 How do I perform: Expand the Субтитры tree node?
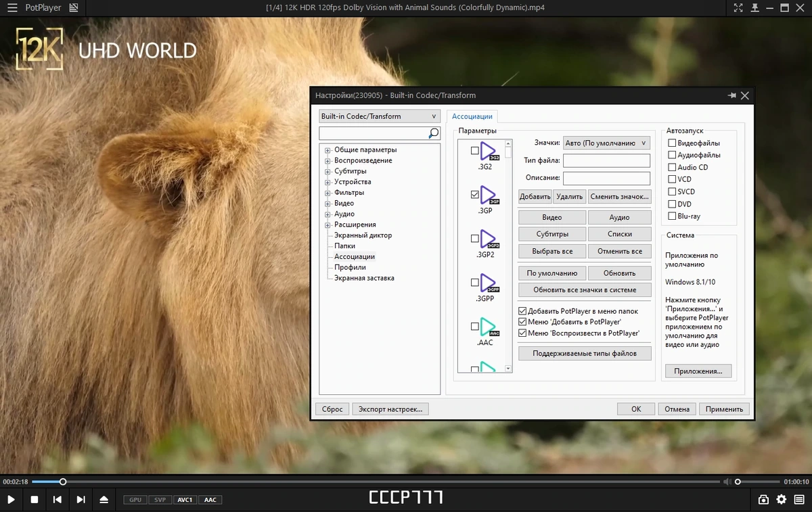(328, 172)
